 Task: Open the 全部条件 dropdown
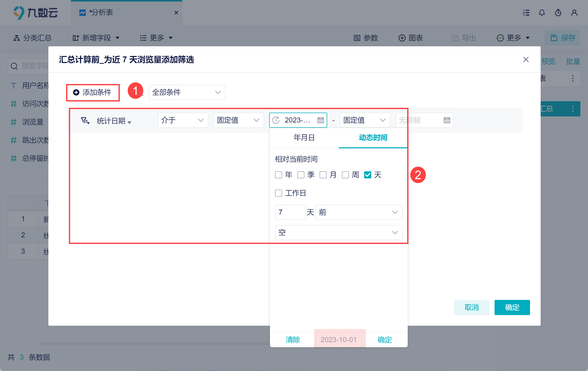[x=187, y=92]
